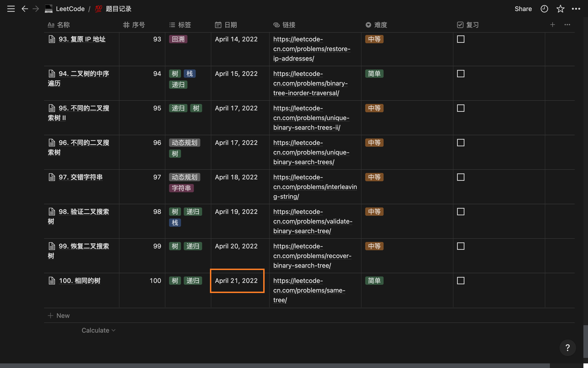The image size is (588, 368).
Task: Tick the 复习 checkbox for row 94
Action: tap(461, 74)
